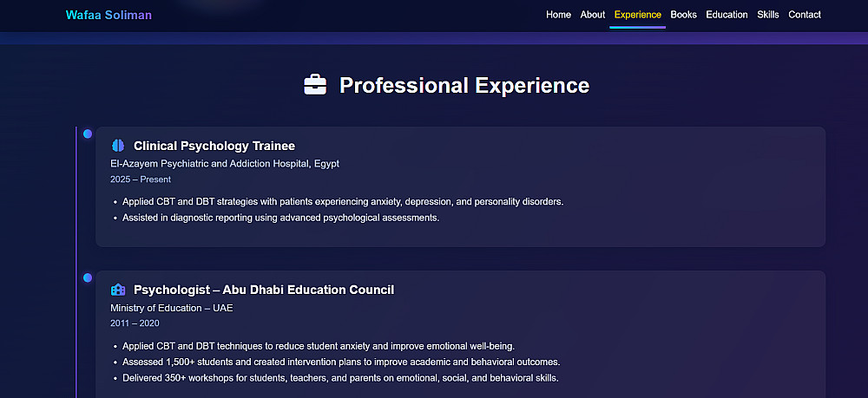The height and width of the screenshot is (398, 868).
Task: Navigate to the Education section
Action: (x=727, y=15)
